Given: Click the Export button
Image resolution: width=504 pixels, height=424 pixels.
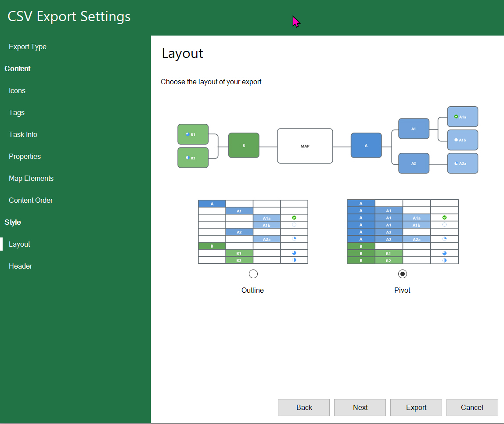Looking at the screenshot, I should [416, 407].
